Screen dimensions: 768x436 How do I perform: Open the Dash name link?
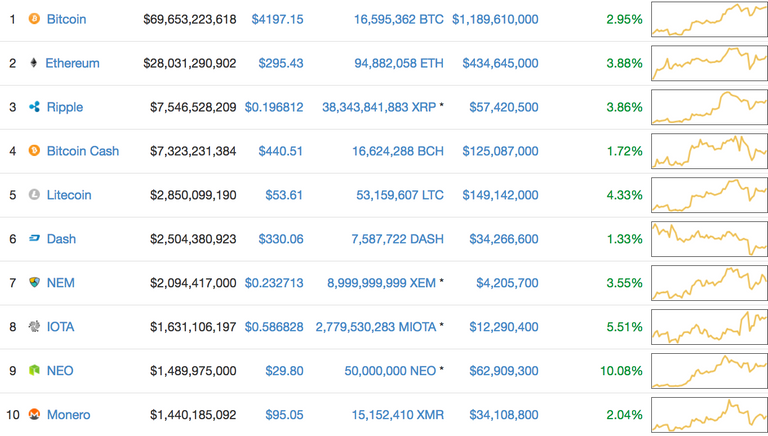click(x=61, y=239)
